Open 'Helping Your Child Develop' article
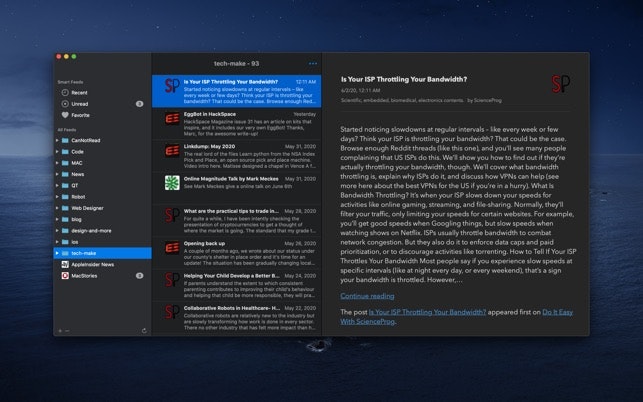The width and height of the screenshot is (643, 402). [x=237, y=286]
